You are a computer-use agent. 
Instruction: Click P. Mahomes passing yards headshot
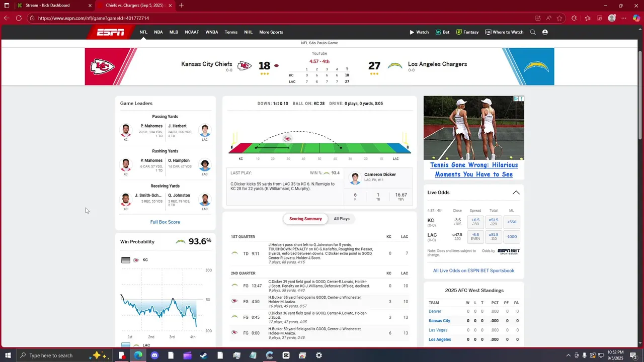[x=126, y=130]
